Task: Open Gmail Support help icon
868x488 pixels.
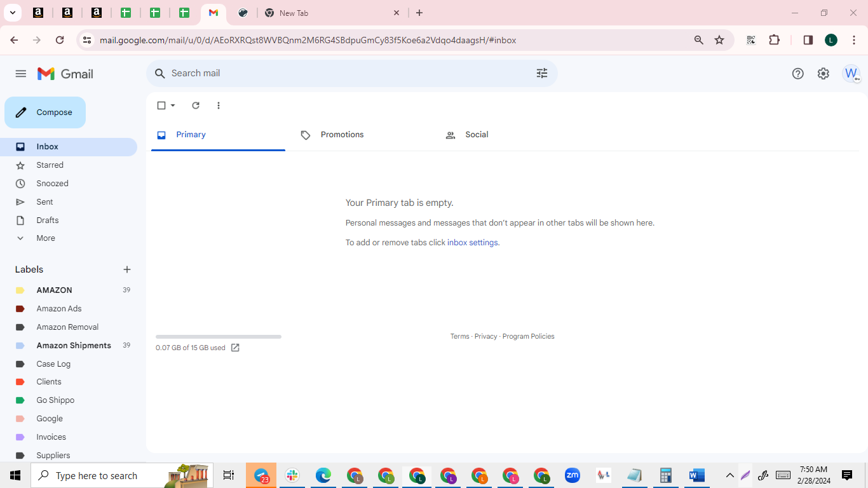Action: point(798,74)
